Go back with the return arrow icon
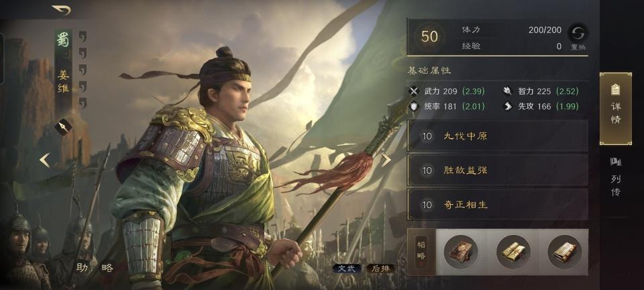The width and height of the screenshot is (644, 290). pyautogui.click(x=61, y=10)
